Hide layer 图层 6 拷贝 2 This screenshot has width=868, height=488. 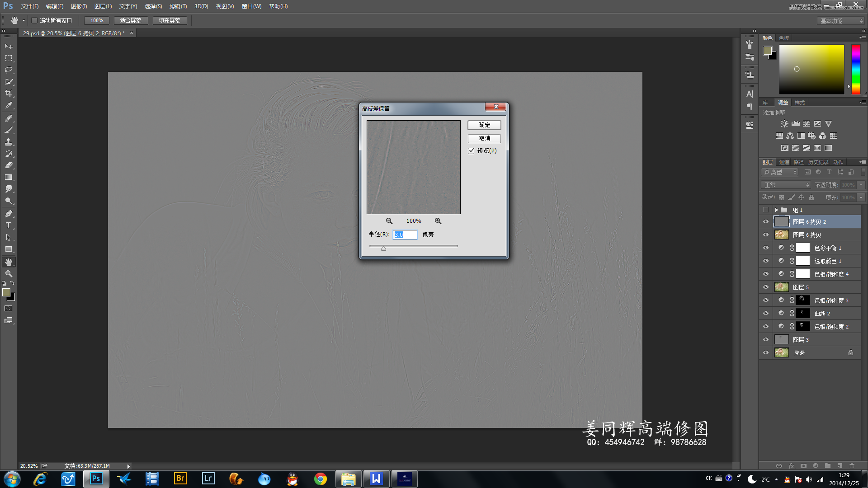pyautogui.click(x=766, y=222)
